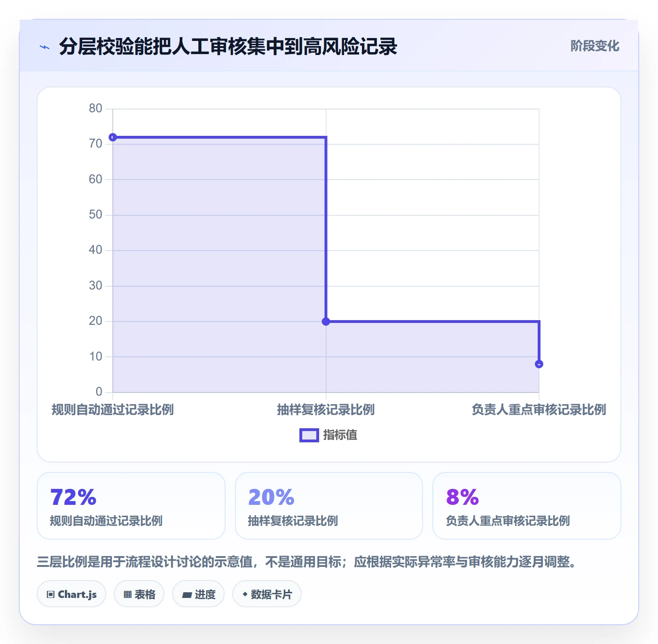Toggle the 指标值 legend label
This screenshot has width=658, height=644.
(x=340, y=435)
